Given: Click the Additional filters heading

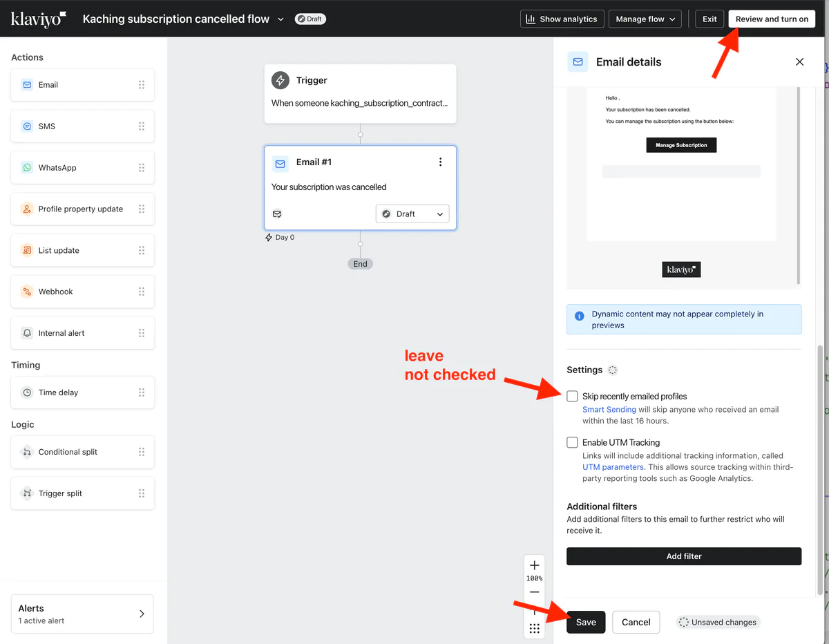Looking at the screenshot, I should tap(602, 506).
